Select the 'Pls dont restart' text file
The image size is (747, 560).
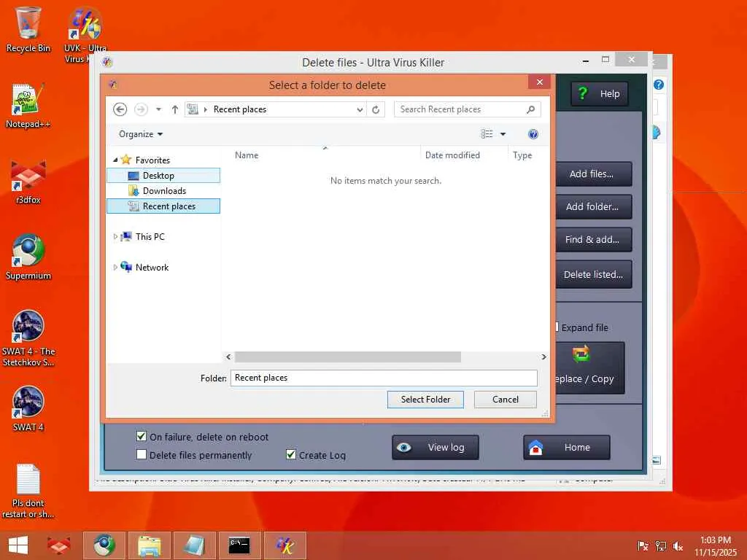coord(28,491)
